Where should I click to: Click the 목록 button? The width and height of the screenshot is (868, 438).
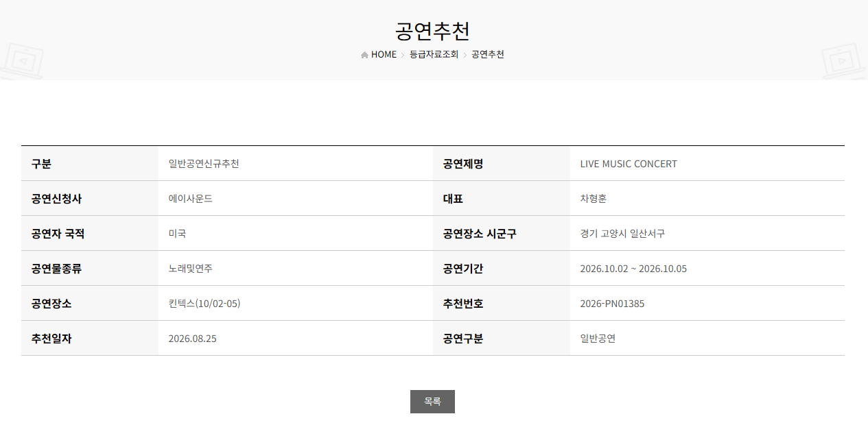coord(432,402)
